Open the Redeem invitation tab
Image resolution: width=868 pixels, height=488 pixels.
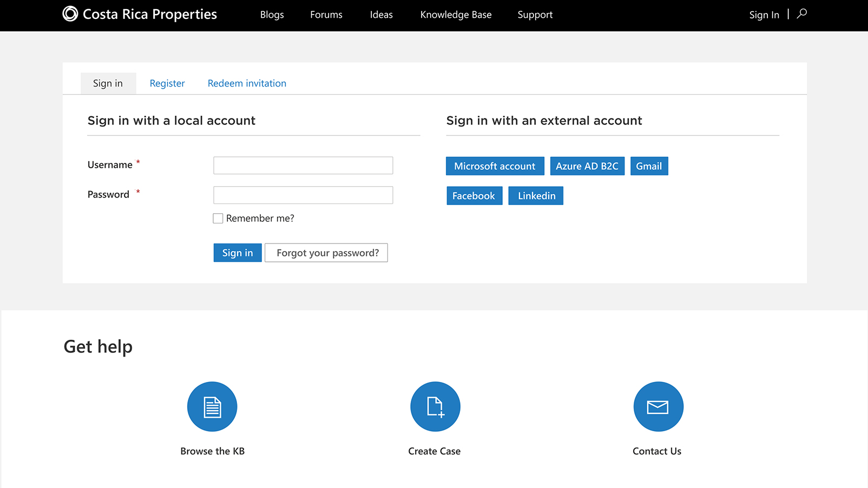(247, 83)
